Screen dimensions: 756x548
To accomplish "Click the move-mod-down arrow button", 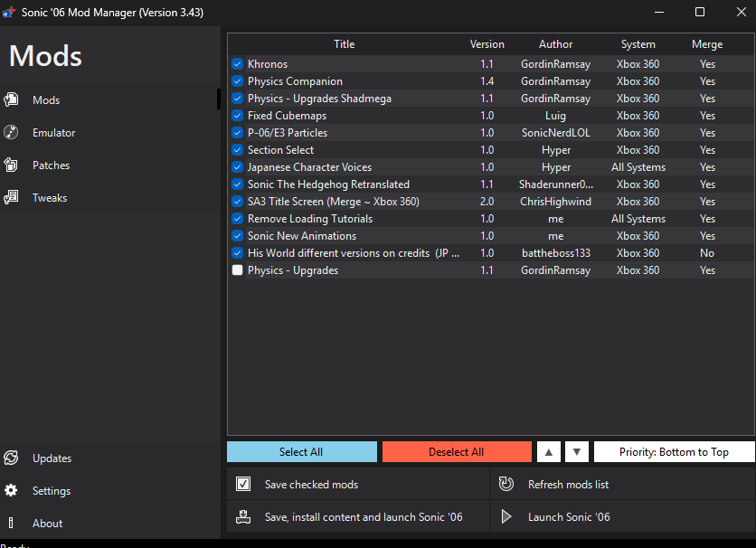I will (x=577, y=452).
